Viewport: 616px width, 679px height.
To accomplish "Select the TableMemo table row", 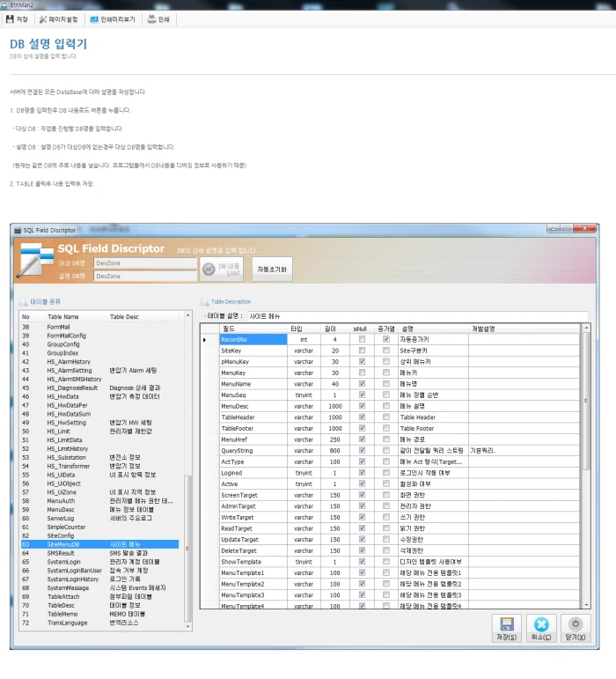I will (x=100, y=614).
